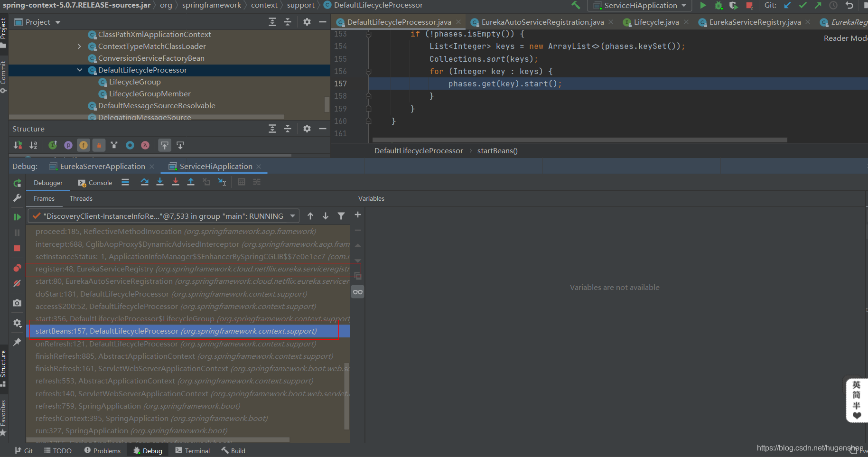Viewport: 868px width, 457px height.
Task: Open the Problems tool window
Action: 102,451
